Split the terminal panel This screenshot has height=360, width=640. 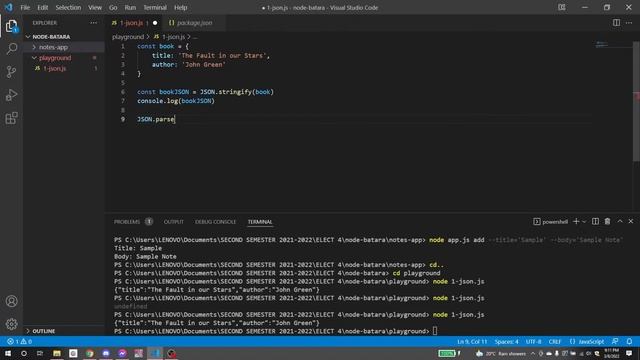(596, 221)
